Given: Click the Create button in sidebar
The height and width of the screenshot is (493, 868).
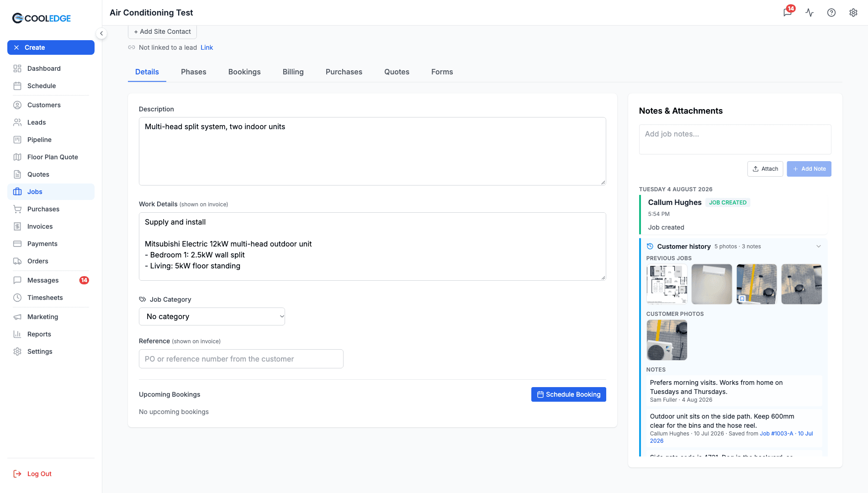Looking at the screenshot, I should coord(51,47).
